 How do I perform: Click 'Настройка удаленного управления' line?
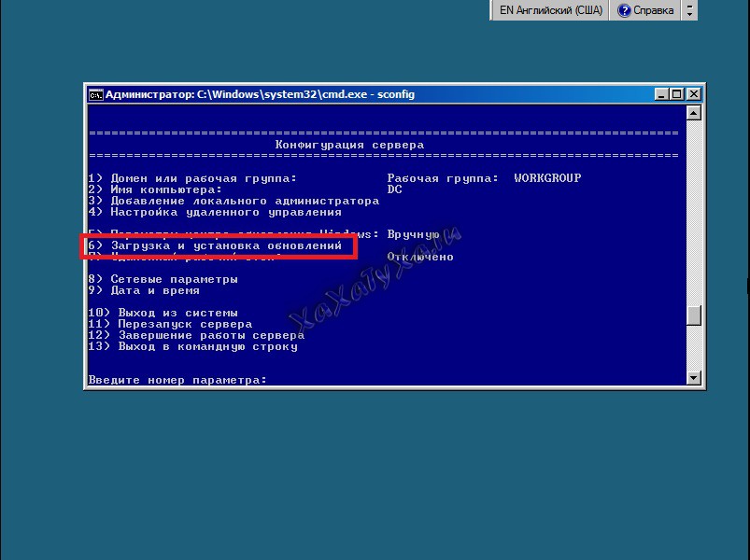point(215,212)
